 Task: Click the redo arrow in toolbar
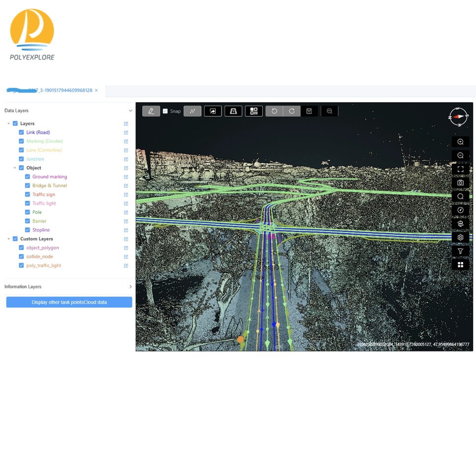click(x=292, y=111)
